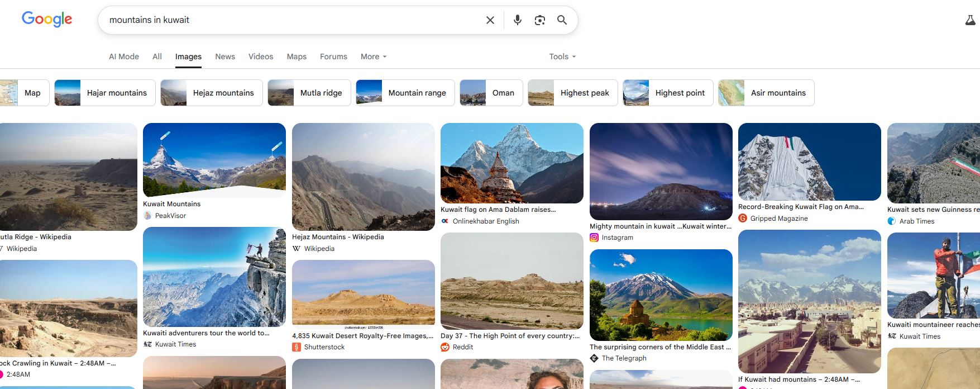Viewport: 980px width, 389px height.
Task: Click "The surprising corners of the Middle East" link
Action: click(661, 347)
